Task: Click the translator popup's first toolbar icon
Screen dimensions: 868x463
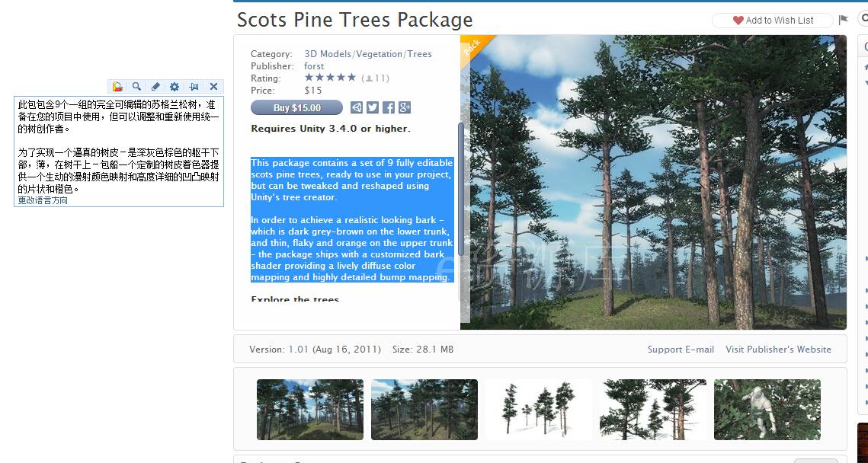Action: 117,86
